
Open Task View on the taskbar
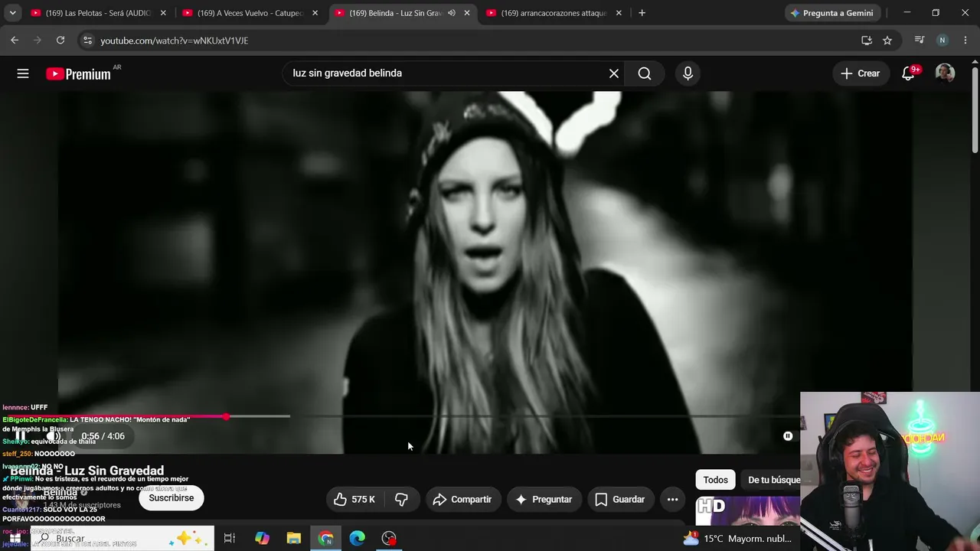(x=229, y=538)
